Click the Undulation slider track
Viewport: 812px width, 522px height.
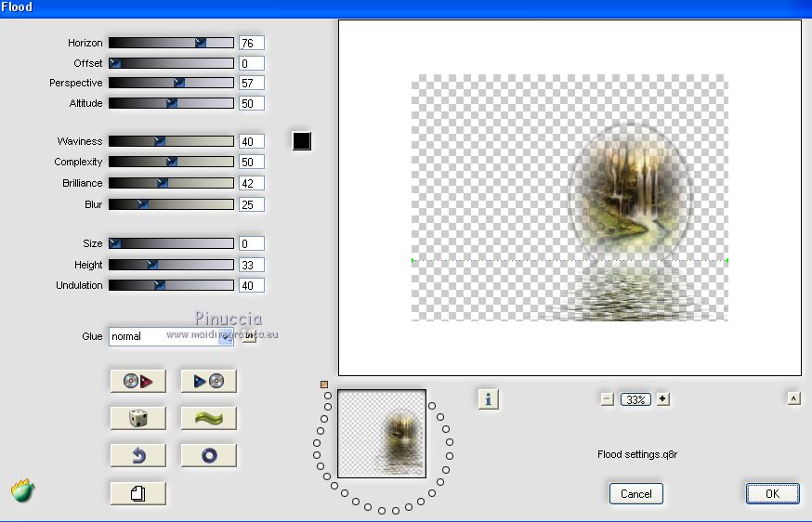(x=171, y=285)
